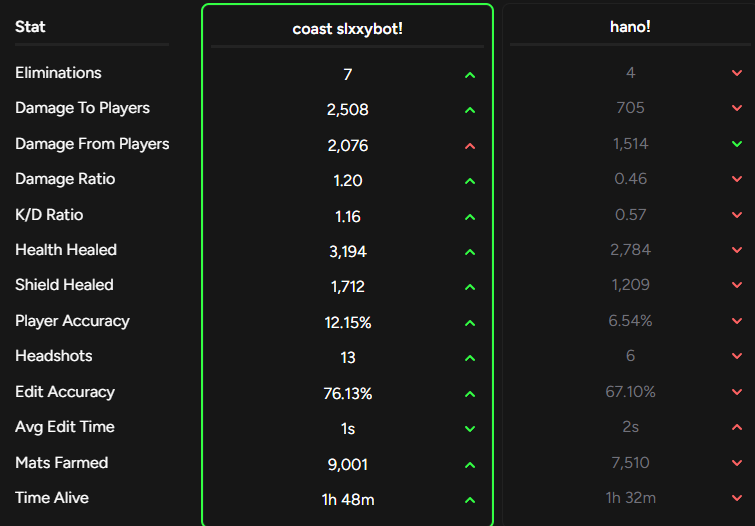Click green down arrow beside hano! value 1,514
Image resolution: width=755 pixels, height=526 pixels.
[x=737, y=144]
